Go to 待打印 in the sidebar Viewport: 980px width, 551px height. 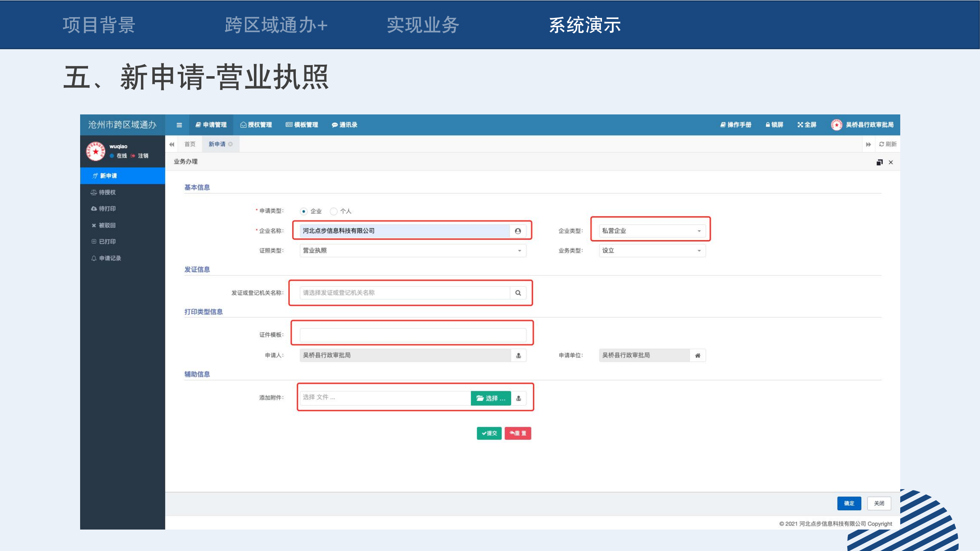[107, 209]
